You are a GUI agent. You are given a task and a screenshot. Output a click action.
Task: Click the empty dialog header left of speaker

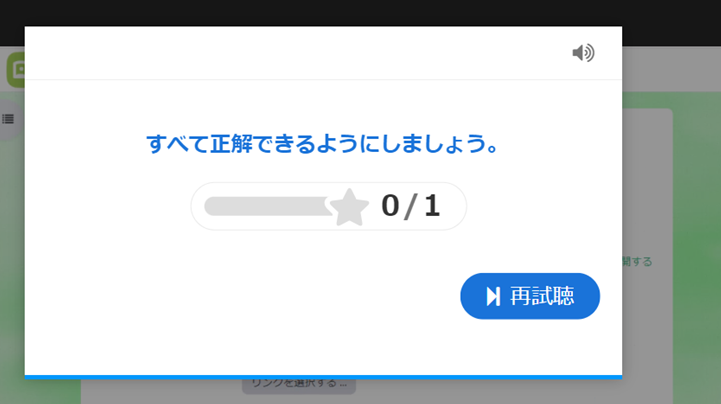pos(294,53)
